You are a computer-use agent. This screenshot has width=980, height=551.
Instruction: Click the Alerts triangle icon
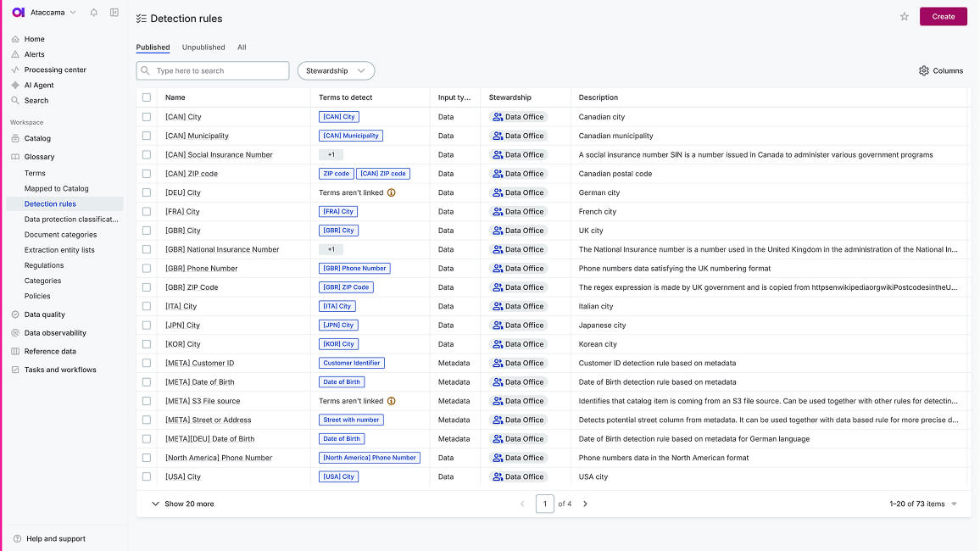(15, 54)
